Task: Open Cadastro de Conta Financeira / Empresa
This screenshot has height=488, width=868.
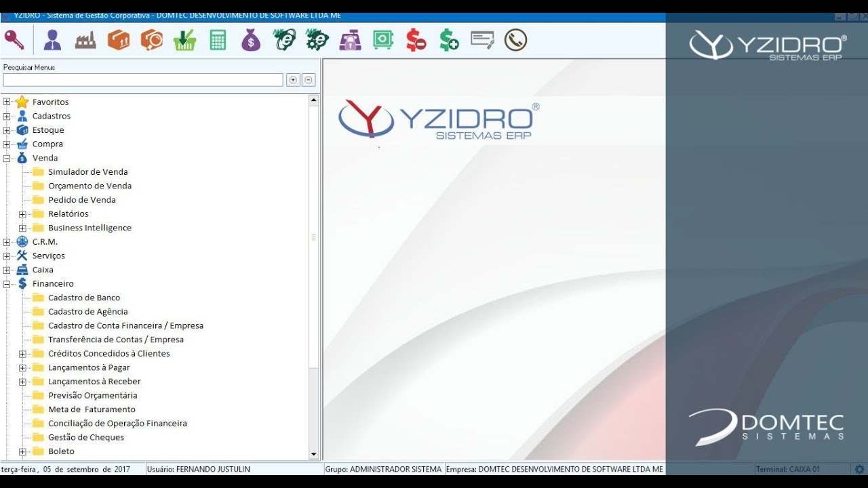Action: [x=125, y=325]
